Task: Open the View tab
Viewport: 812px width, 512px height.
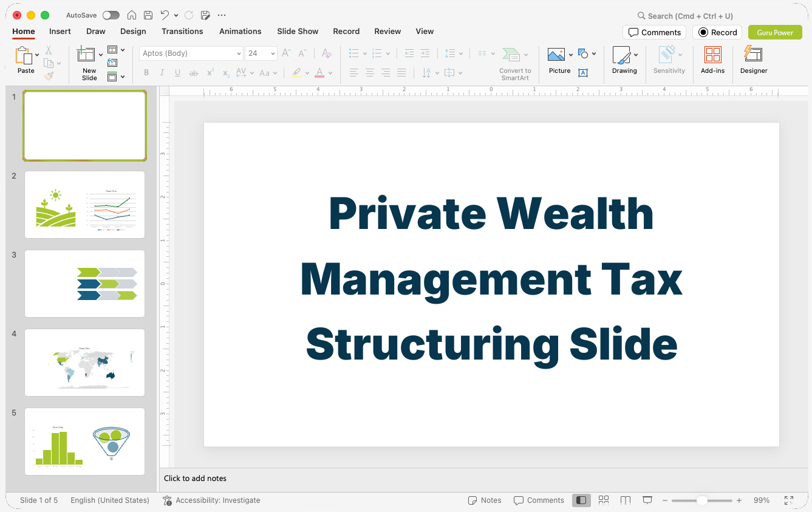Action: click(425, 31)
